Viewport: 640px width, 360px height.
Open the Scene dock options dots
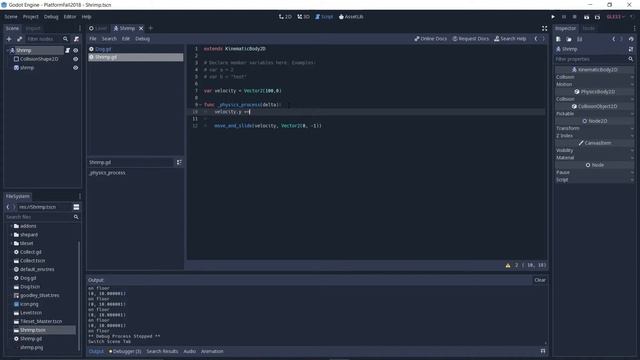80,28
